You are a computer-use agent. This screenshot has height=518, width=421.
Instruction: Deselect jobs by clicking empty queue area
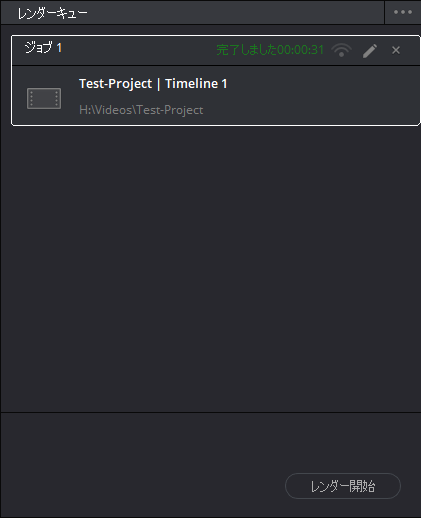[x=211, y=267]
